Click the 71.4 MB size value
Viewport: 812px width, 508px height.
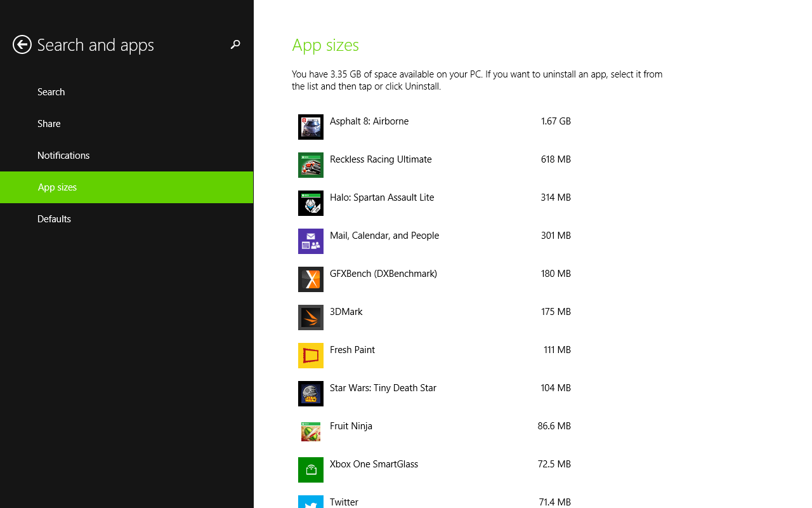click(554, 502)
